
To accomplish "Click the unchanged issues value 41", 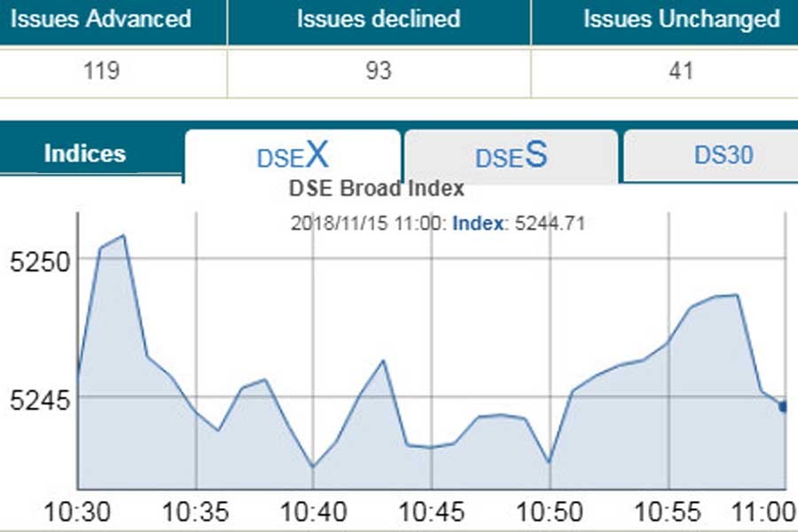I will (x=681, y=70).
